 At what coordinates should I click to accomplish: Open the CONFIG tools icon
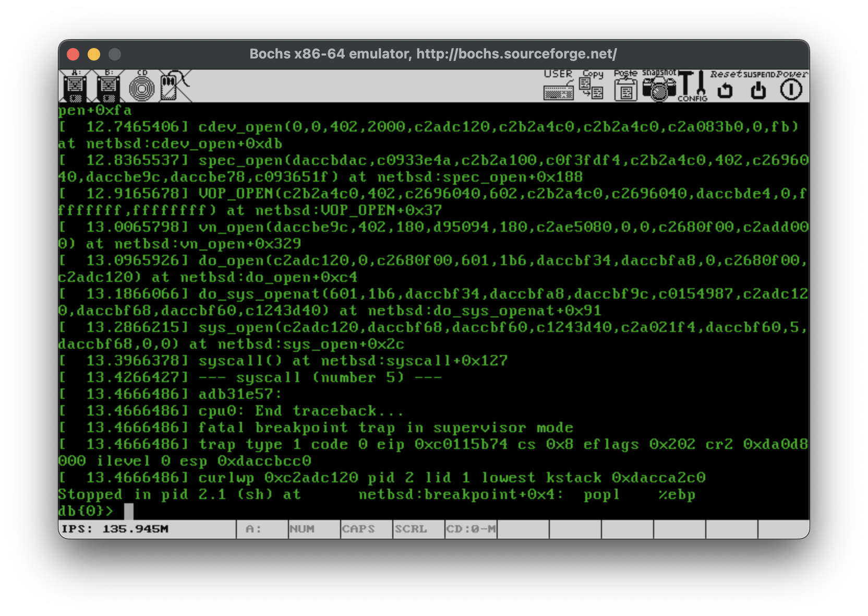[x=692, y=86]
